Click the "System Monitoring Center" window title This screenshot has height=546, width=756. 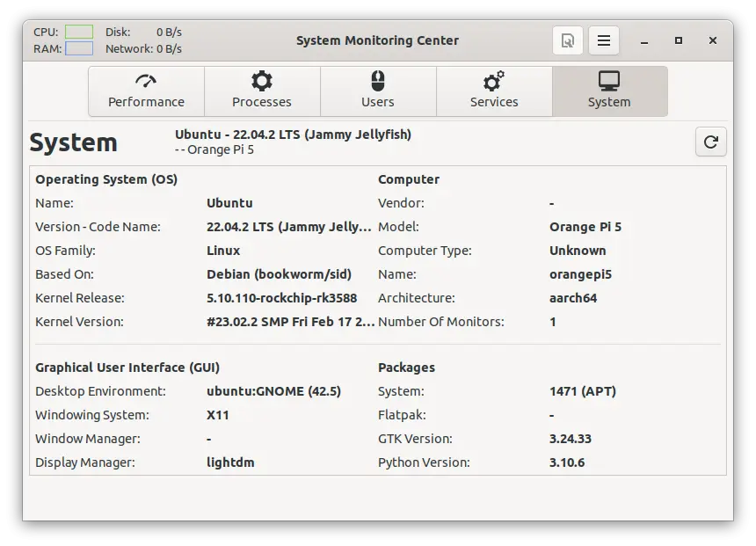tap(377, 40)
